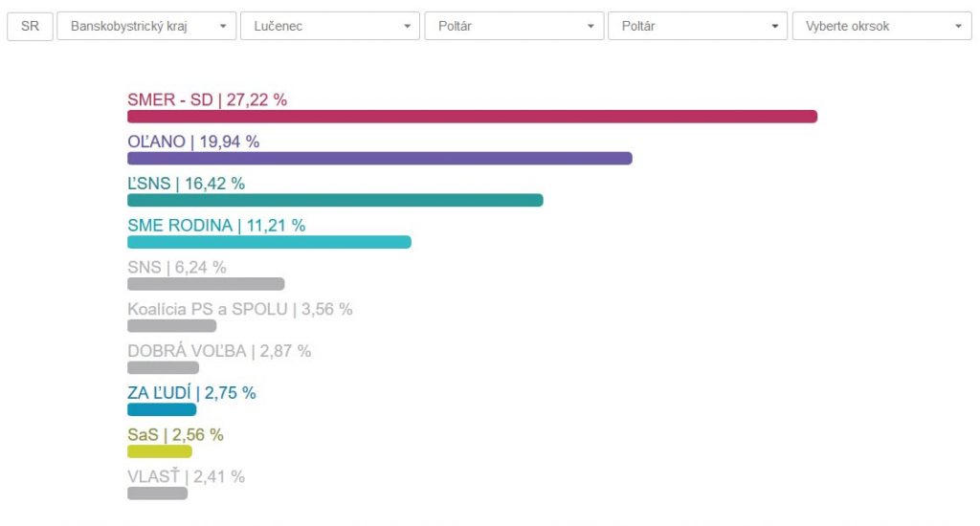The image size is (980, 526).
Task: Select the OĽANO purple bar
Action: (x=379, y=158)
